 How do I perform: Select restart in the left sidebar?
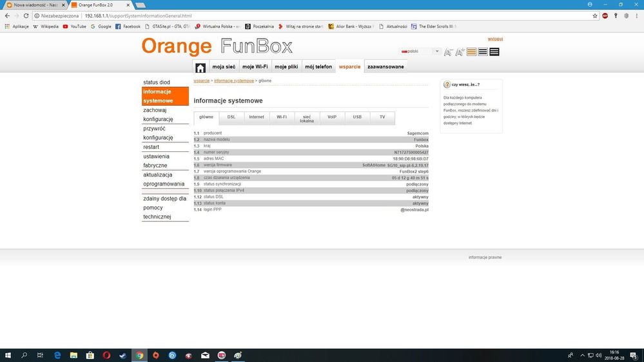click(x=151, y=147)
